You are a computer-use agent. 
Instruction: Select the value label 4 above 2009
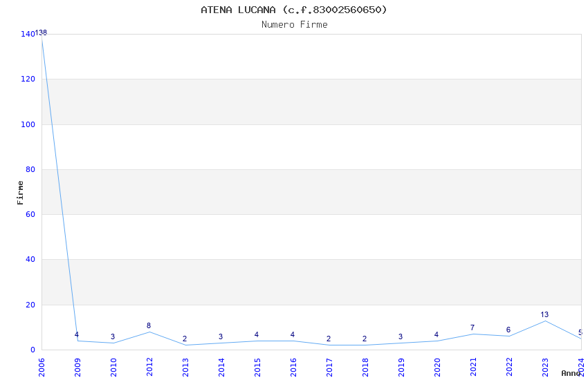point(77,334)
